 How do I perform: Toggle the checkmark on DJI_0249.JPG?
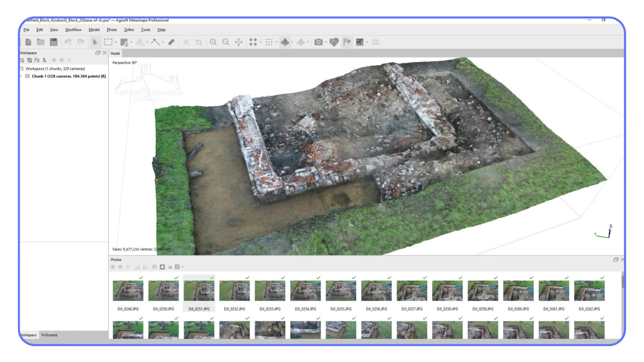pos(141,278)
